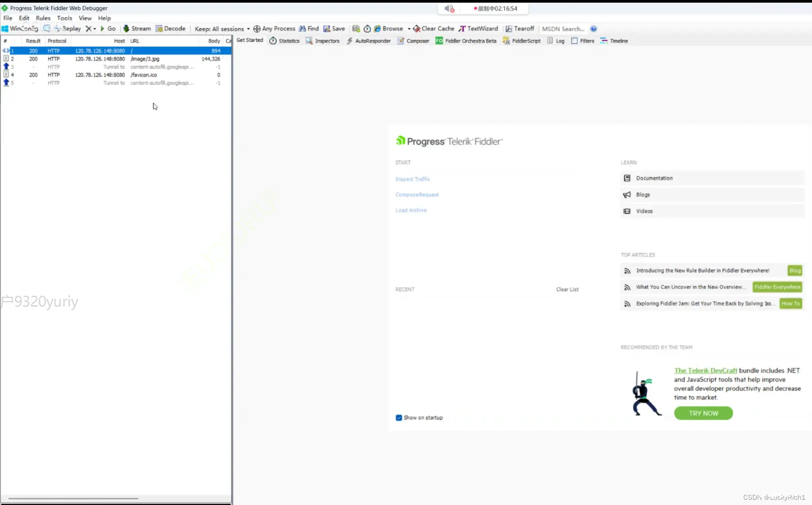Open the File menu

click(8, 18)
